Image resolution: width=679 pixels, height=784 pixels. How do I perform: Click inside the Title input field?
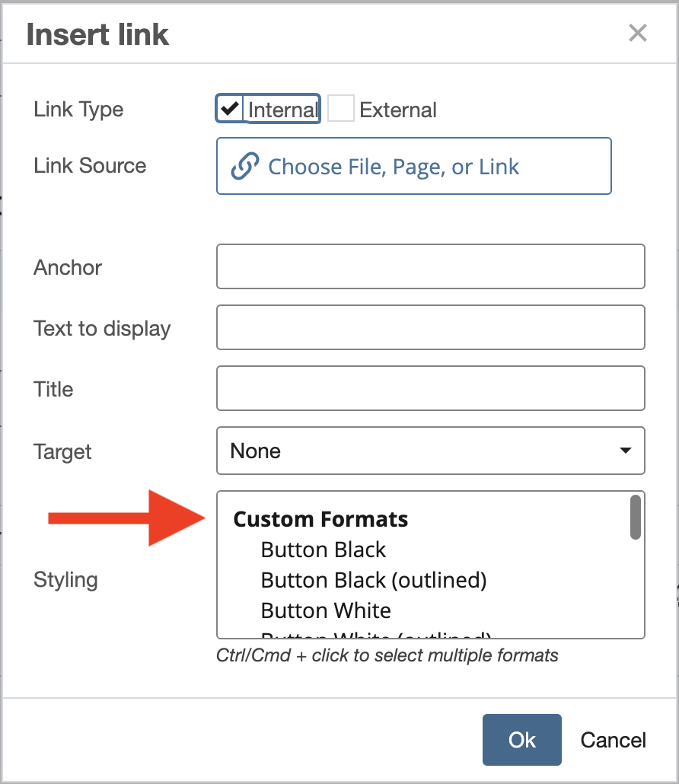click(x=431, y=388)
